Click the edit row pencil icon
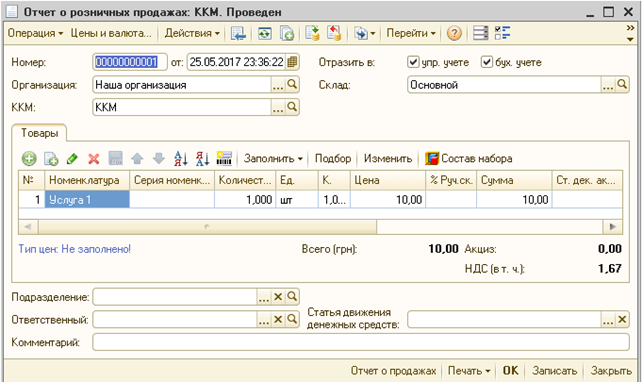This screenshot has height=382, width=643. tap(72, 159)
